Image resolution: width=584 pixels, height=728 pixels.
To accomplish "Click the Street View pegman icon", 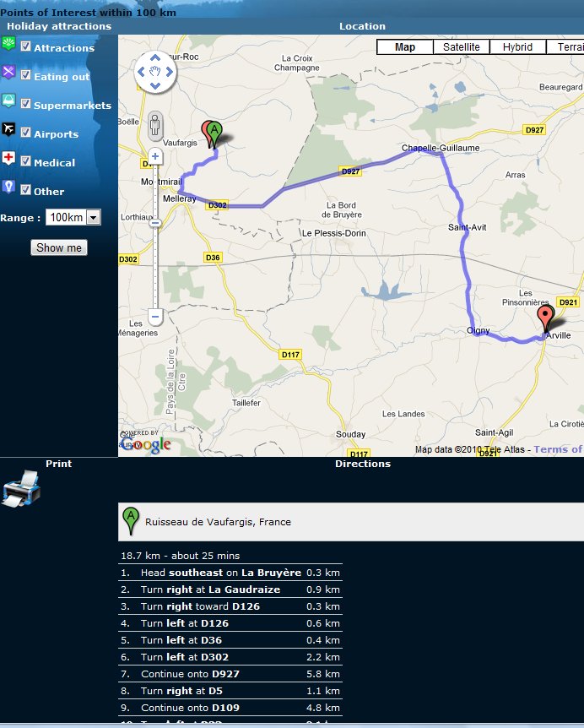I will [x=155, y=125].
